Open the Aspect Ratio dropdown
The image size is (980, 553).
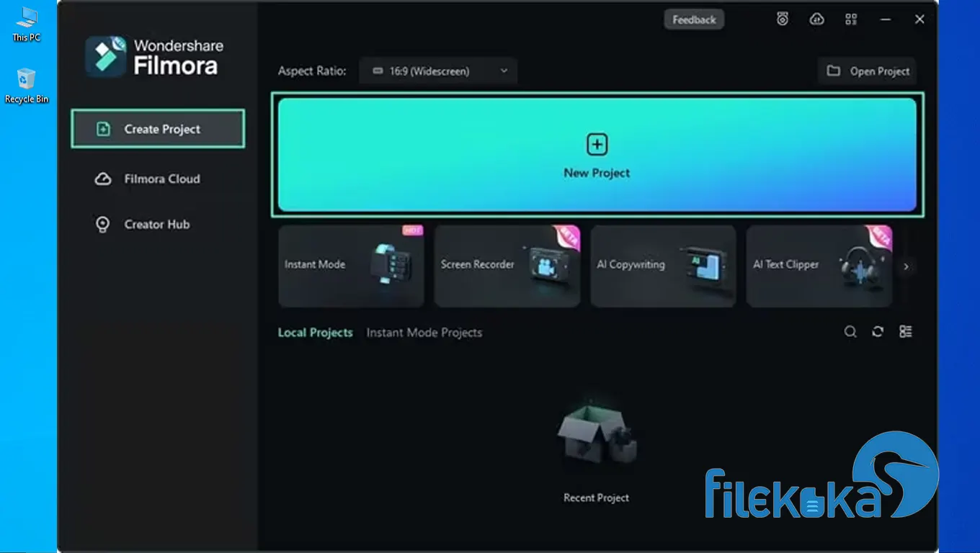coord(438,71)
